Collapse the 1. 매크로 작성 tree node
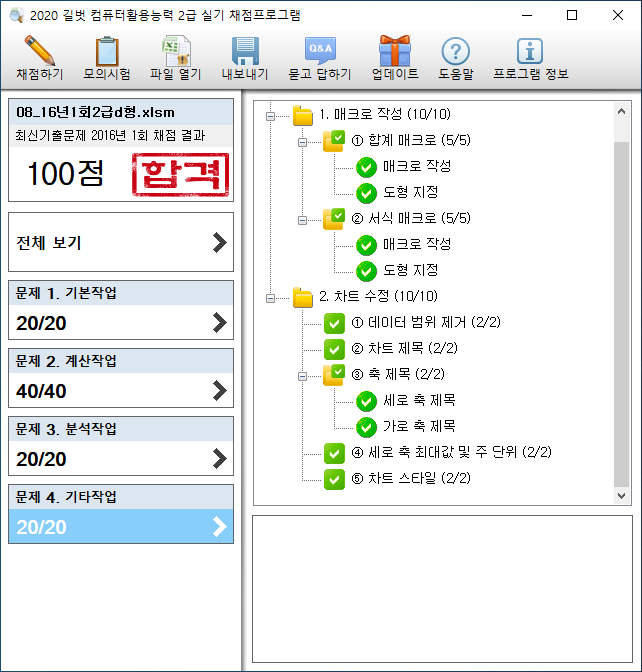 (270, 116)
